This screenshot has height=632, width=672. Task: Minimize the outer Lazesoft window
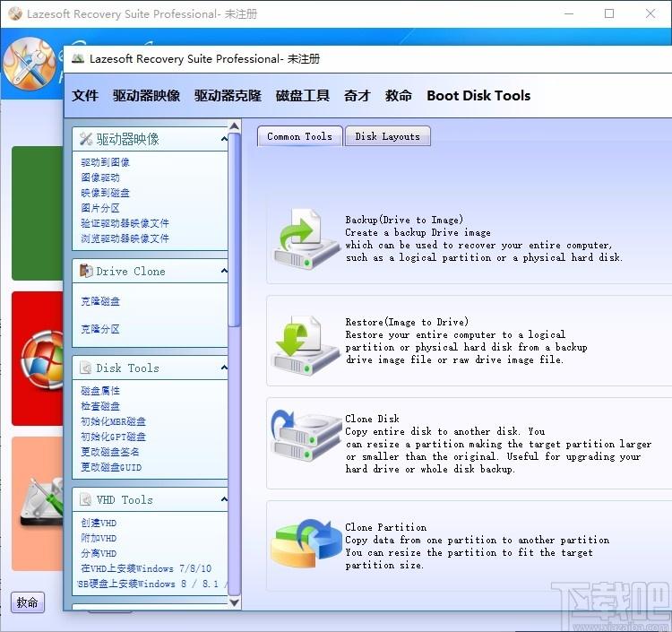[x=569, y=13]
